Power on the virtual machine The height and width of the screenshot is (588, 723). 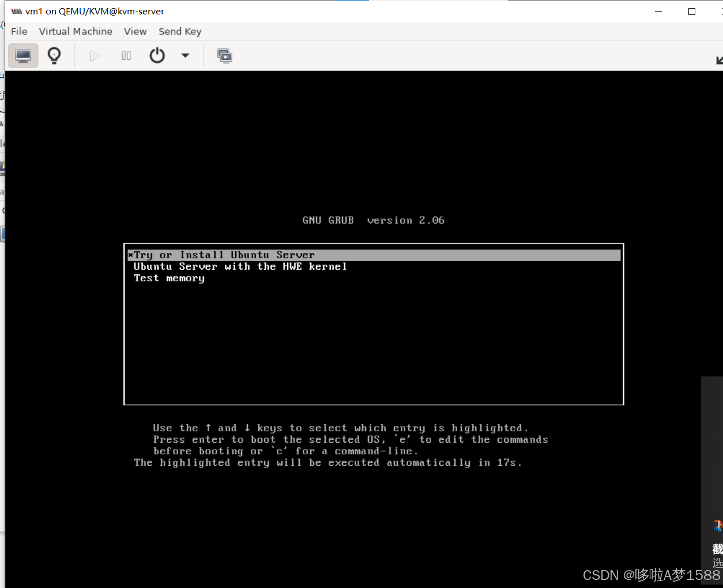point(95,56)
